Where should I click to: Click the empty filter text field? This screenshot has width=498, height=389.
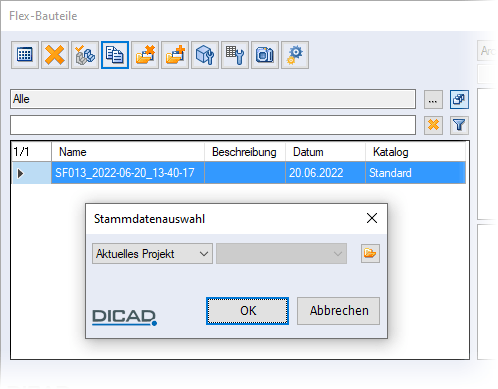(x=213, y=125)
